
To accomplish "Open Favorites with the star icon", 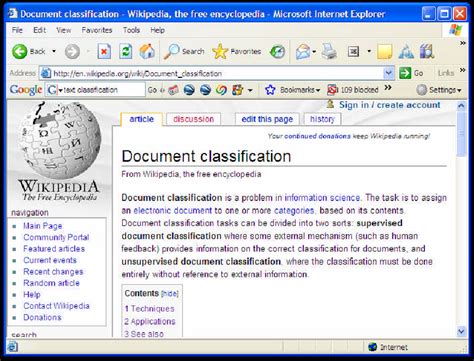I will tap(237, 51).
